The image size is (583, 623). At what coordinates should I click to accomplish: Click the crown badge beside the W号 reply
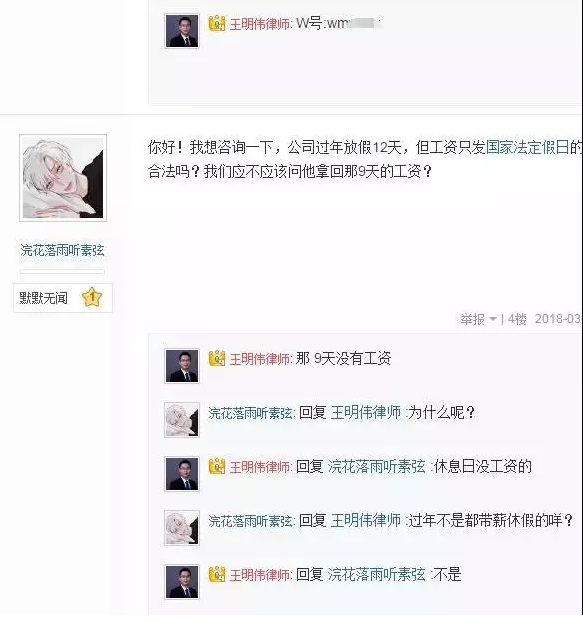click(217, 23)
